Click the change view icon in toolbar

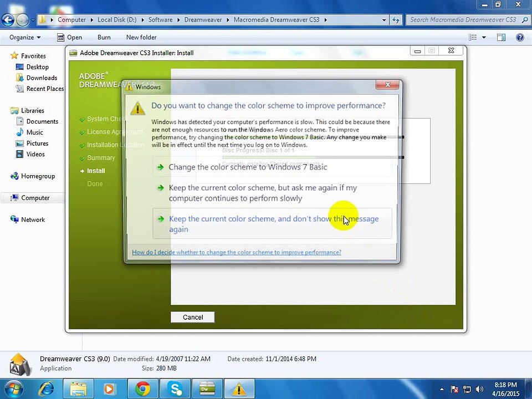click(x=473, y=37)
